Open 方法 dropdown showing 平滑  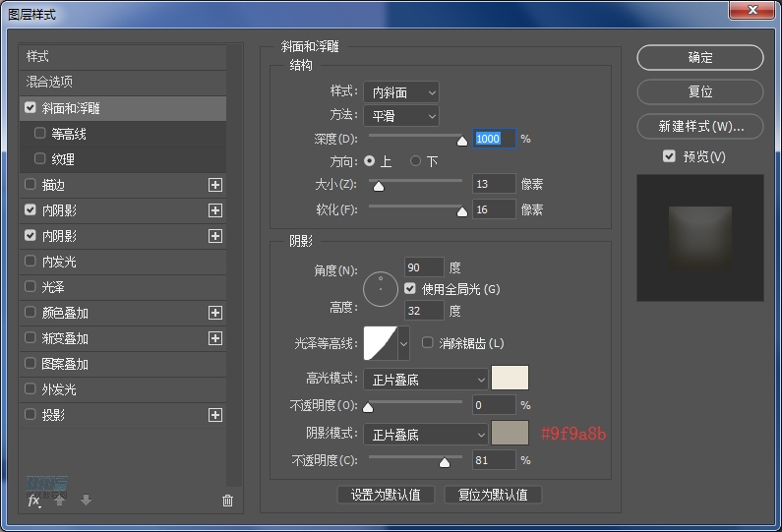[401, 116]
